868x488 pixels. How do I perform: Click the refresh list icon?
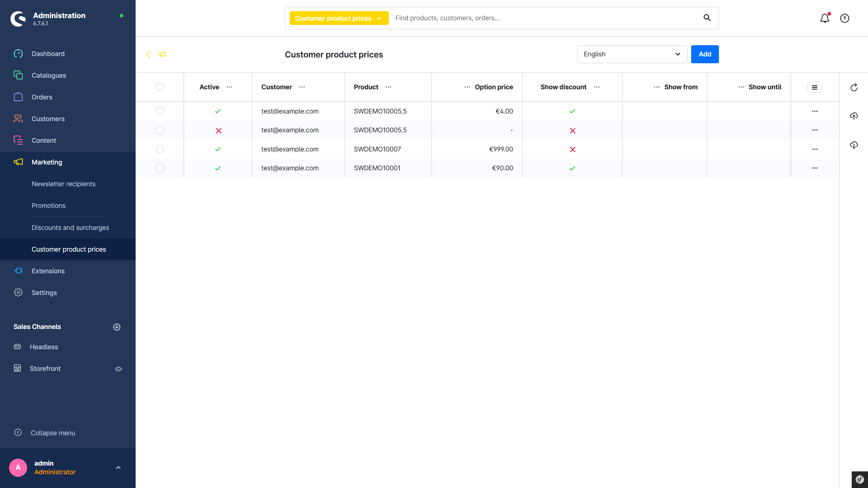[854, 87]
